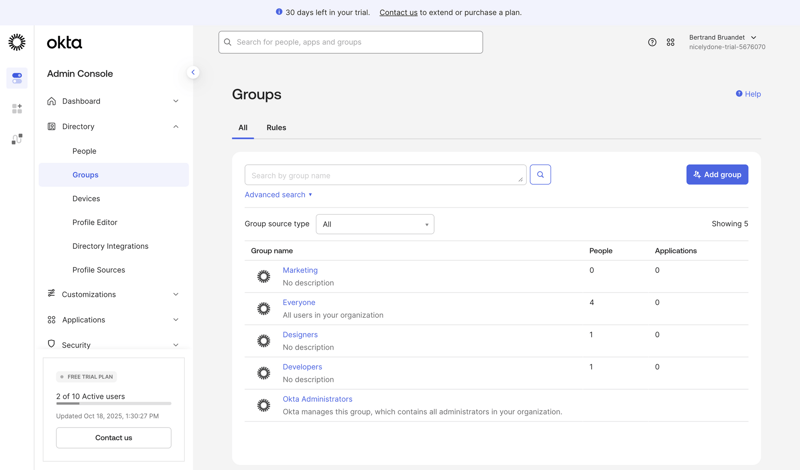This screenshot has width=800, height=470.
Task: Click the Everyone group icon
Action: coord(264,309)
